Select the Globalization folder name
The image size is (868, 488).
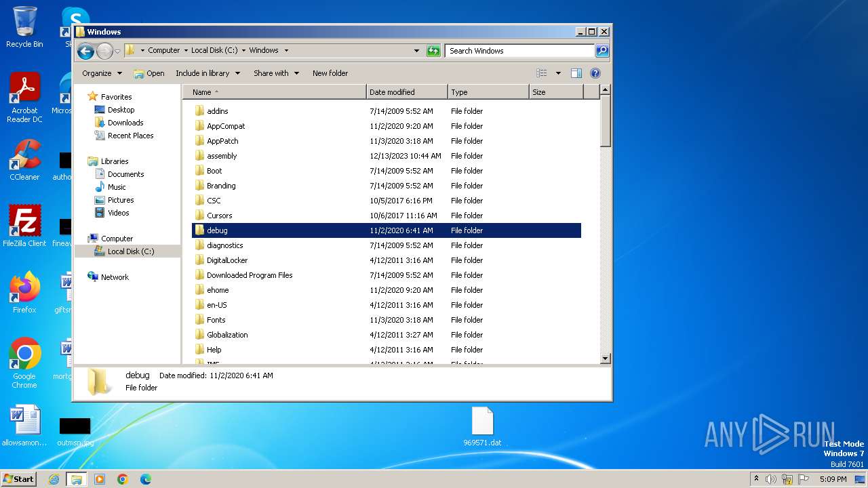pyautogui.click(x=227, y=335)
